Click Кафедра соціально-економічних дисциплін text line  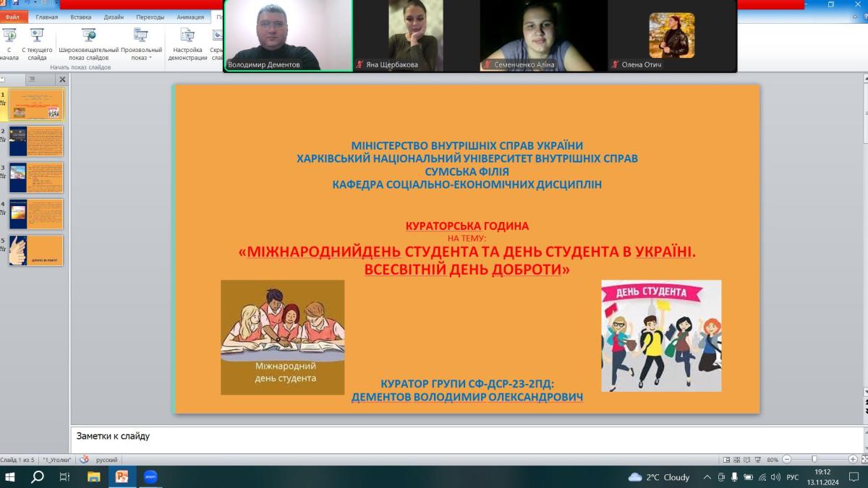point(467,184)
